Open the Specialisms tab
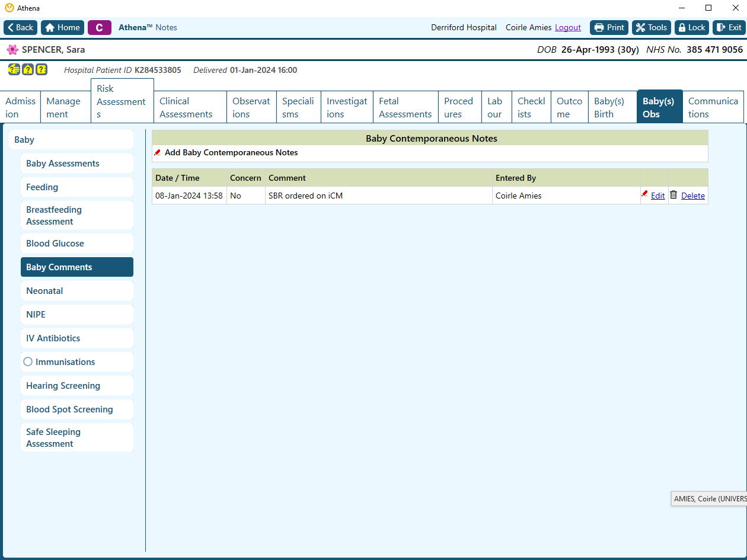The width and height of the screenshot is (747, 560). pyautogui.click(x=299, y=107)
